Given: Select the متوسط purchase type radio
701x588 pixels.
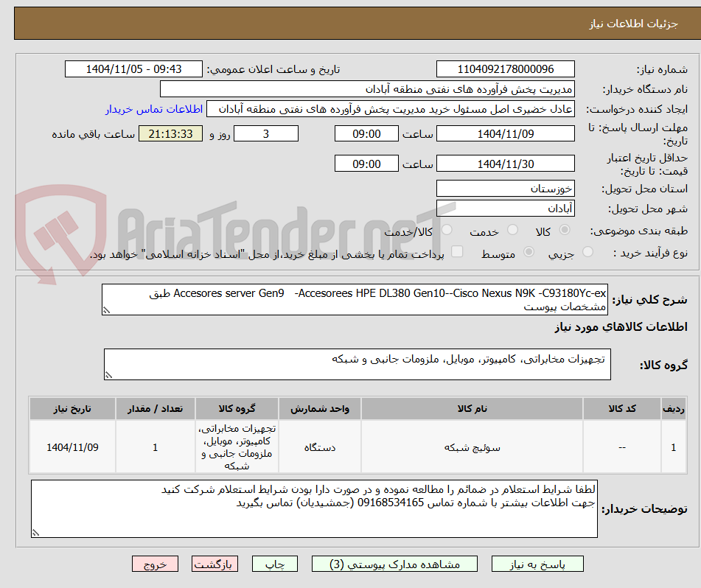Looking at the screenshot, I should 529,252.
